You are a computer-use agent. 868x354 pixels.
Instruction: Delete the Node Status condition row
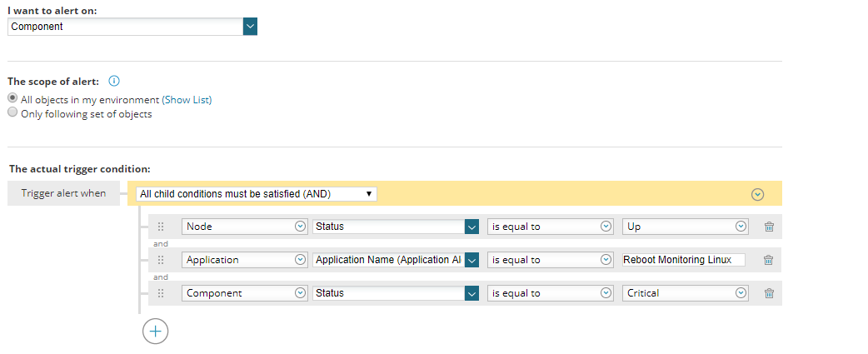click(x=768, y=227)
